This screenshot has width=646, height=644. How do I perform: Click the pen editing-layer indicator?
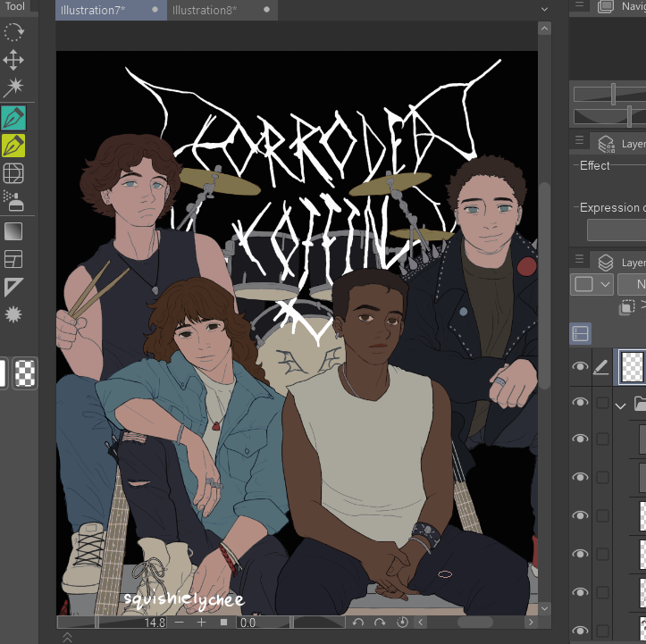click(601, 367)
